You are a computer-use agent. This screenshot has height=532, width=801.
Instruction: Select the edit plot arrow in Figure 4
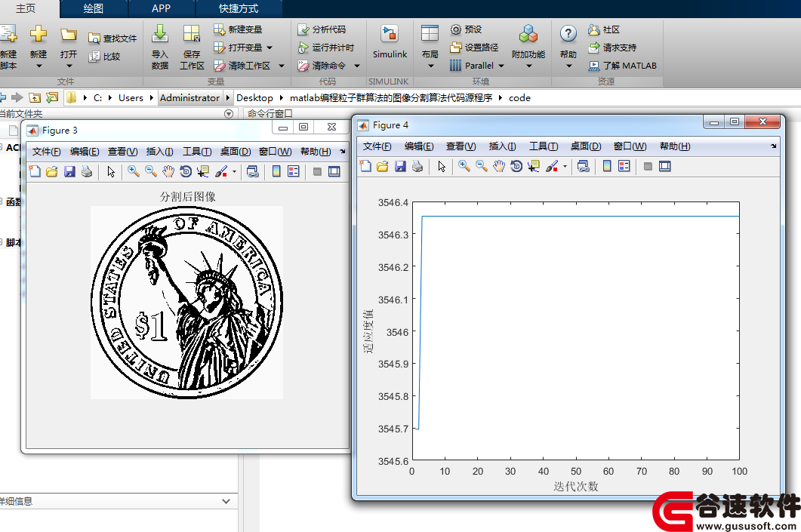(x=442, y=167)
